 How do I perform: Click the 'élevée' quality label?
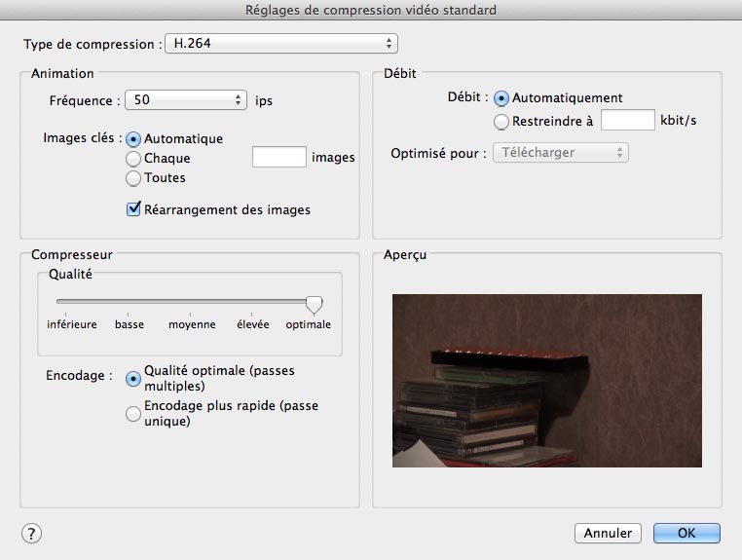point(253,324)
